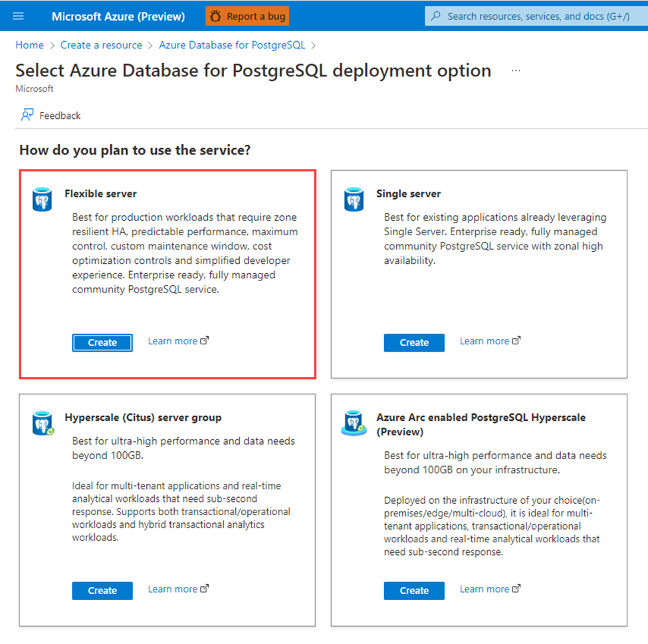Click the Hyperscale (Citus) server group icon

(43, 423)
